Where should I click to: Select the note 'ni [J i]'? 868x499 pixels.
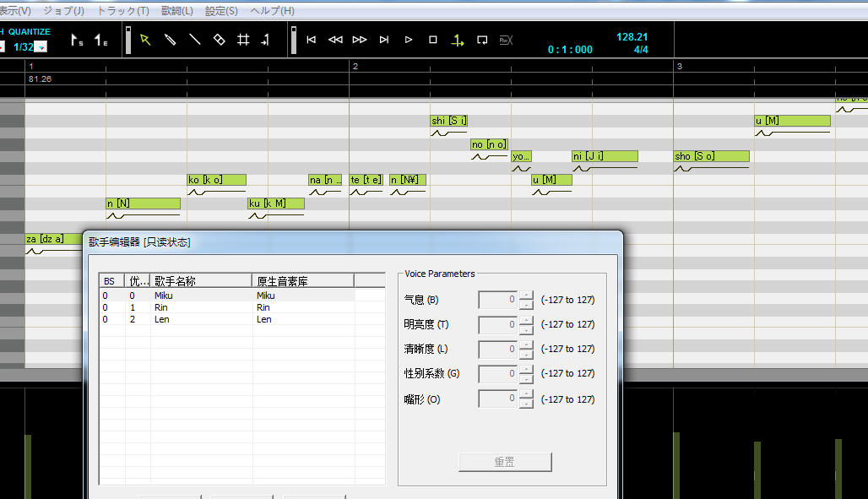(605, 156)
